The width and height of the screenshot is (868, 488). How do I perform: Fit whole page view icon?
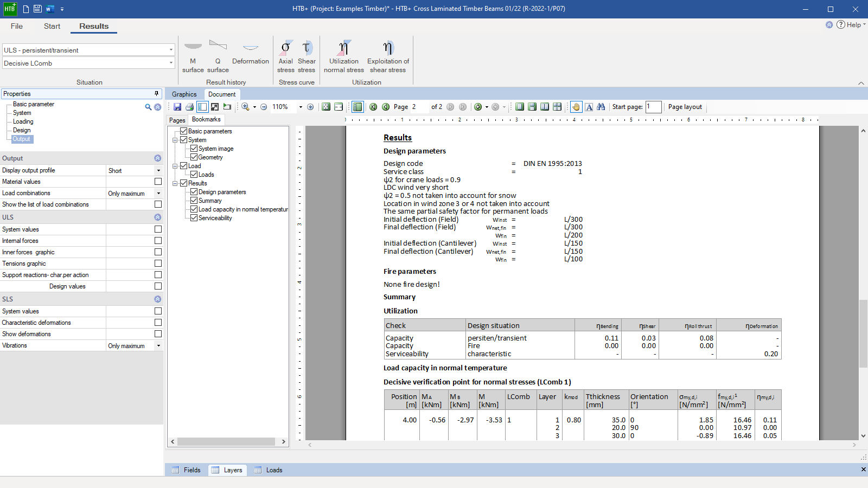(x=326, y=107)
